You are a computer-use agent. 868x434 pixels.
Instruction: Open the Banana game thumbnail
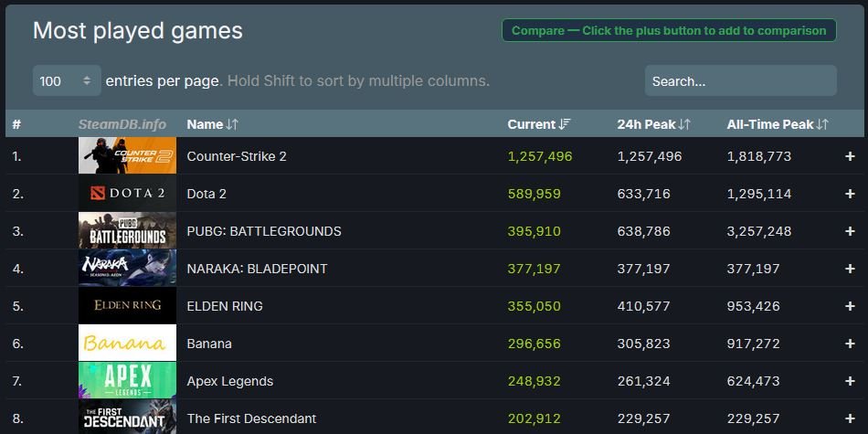[x=127, y=344]
